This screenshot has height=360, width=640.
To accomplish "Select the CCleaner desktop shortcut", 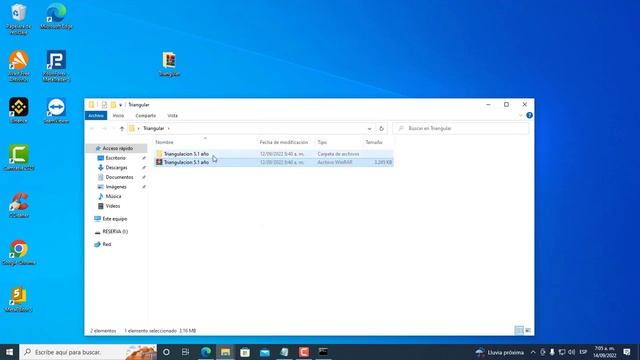I will [x=18, y=205].
